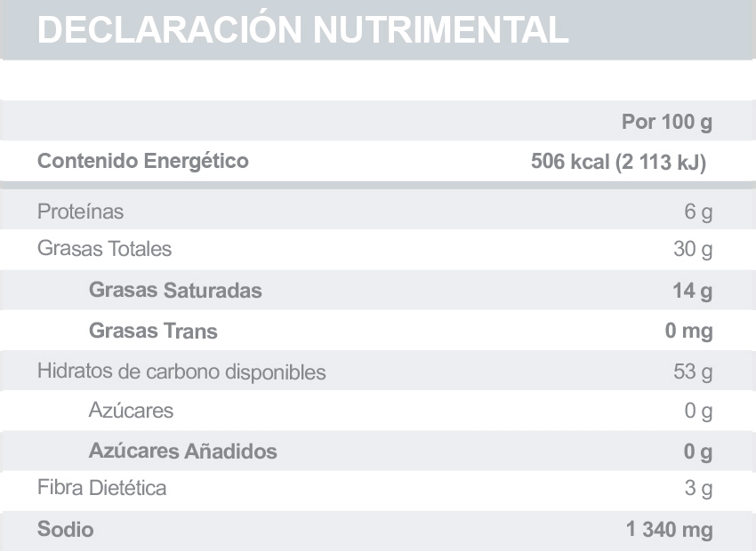Click the Azúcares row label
Image resolution: width=756 pixels, height=551 pixels.
click(131, 411)
